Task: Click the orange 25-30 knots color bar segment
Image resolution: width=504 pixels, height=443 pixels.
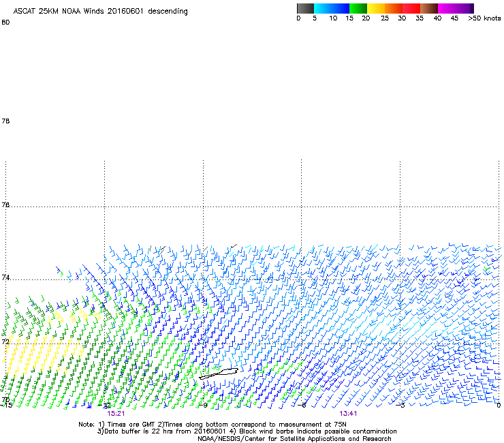Action: [x=394, y=8]
